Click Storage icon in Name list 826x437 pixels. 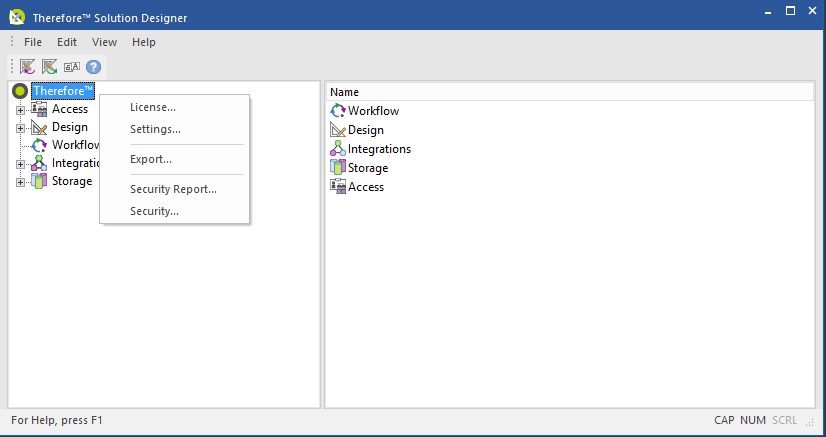point(338,167)
